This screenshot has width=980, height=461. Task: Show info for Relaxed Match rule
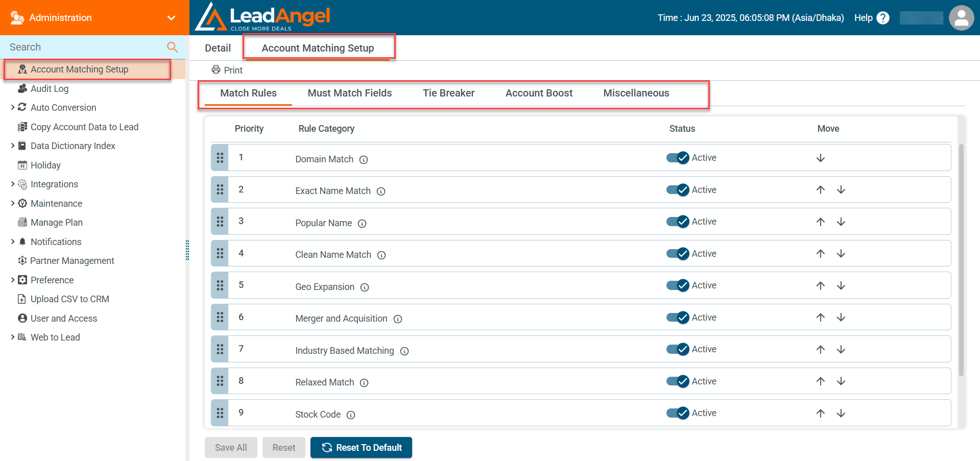point(364,383)
